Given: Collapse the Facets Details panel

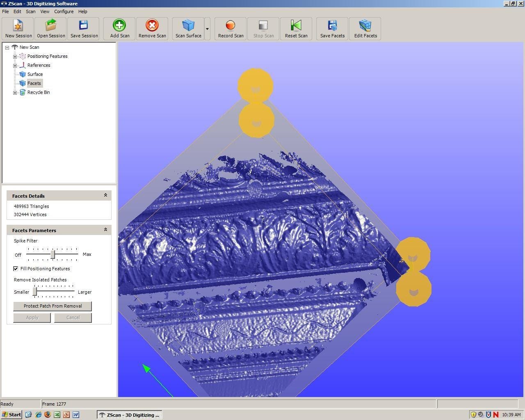Looking at the screenshot, I should click(x=105, y=195).
